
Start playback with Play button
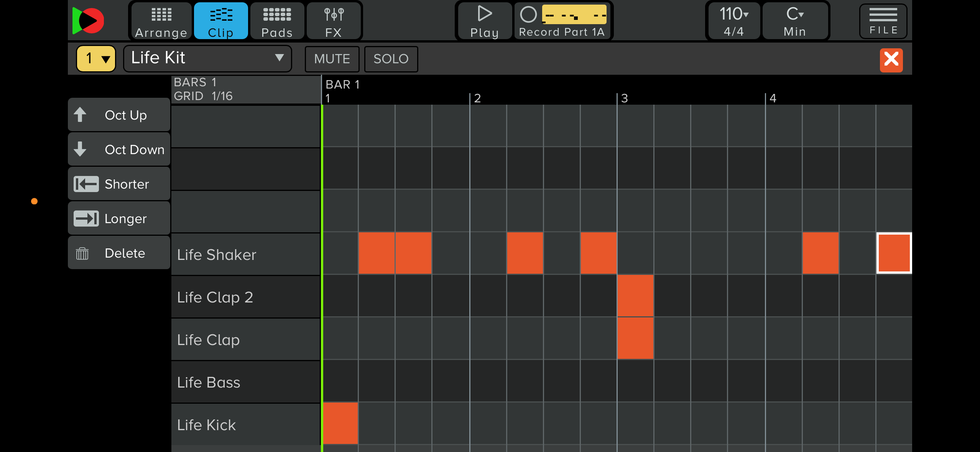(x=485, y=21)
